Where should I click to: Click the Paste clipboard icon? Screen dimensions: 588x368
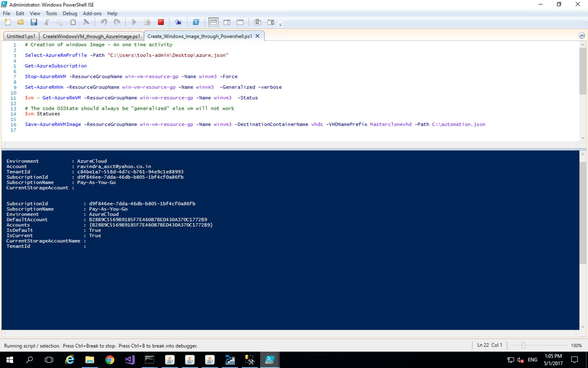click(73, 22)
